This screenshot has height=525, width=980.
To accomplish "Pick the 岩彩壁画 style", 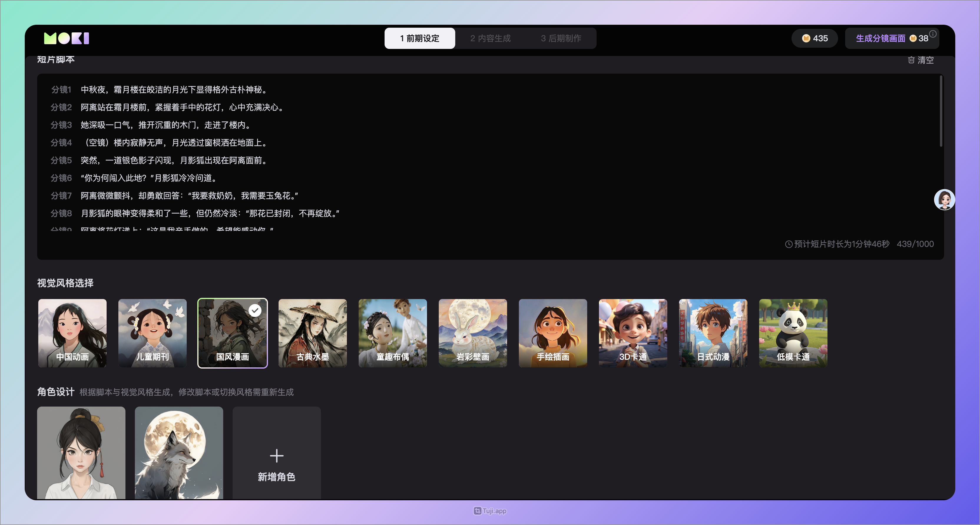I will click(473, 333).
